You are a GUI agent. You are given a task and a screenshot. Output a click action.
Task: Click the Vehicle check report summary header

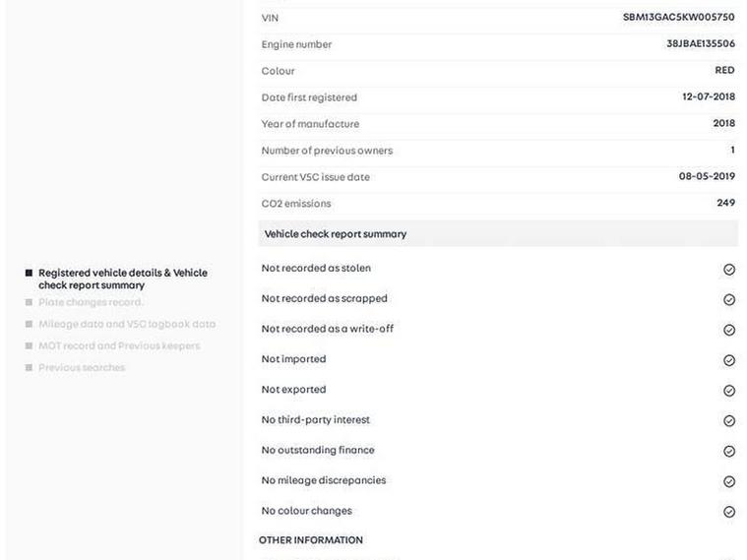[336, 234]
